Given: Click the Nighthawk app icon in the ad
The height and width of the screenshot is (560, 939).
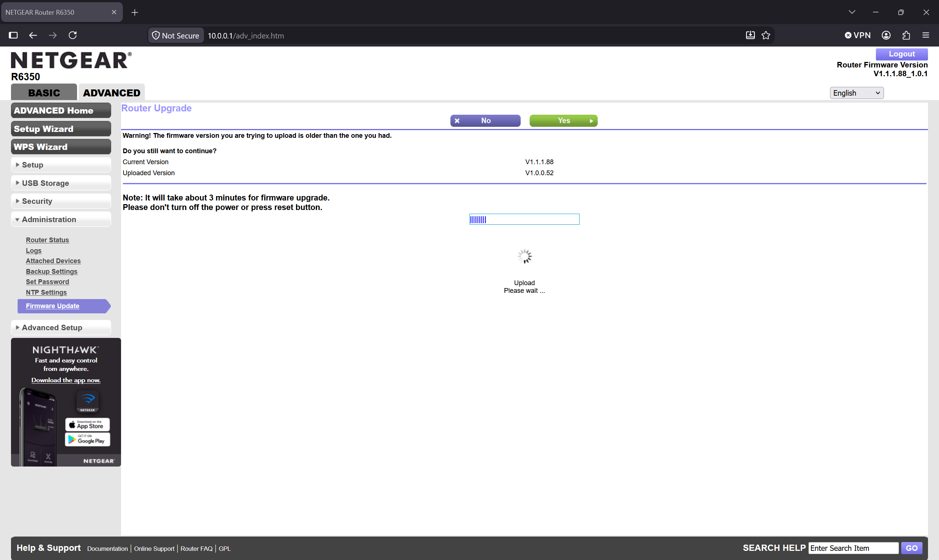Looking at the screenshot, I should (88, 401).
